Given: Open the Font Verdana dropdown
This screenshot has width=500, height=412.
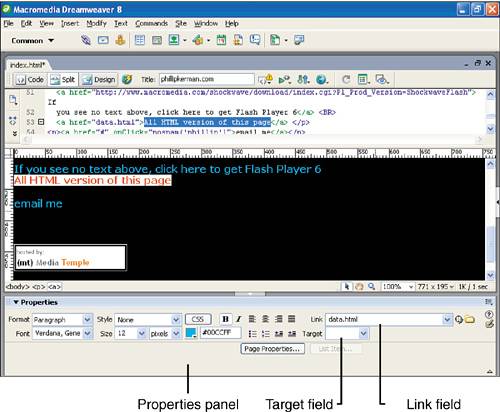Looking at the screenshot, I should (87, 333).
